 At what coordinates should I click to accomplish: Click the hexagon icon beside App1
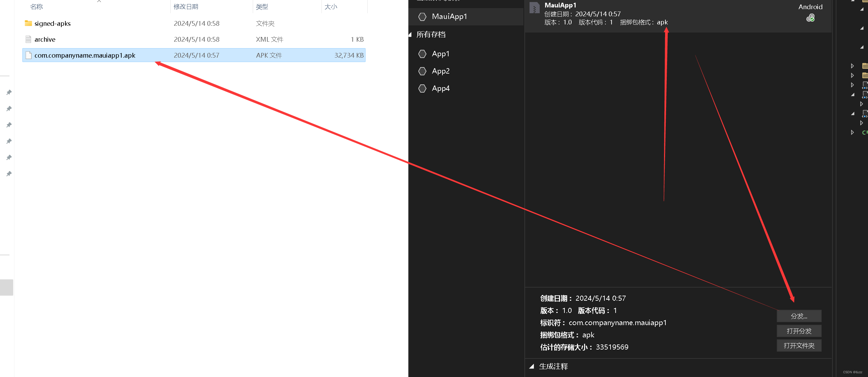[x=422, y=54]
